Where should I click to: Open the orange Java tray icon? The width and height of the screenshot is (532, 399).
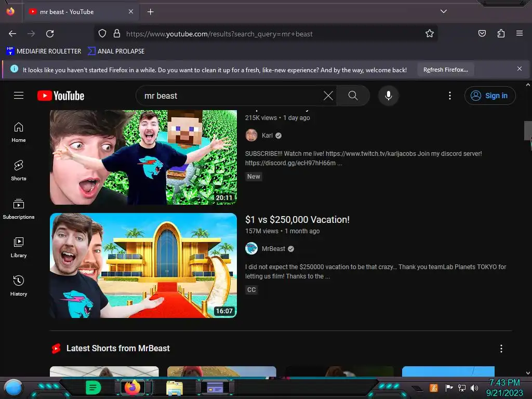pyautogui.click(x=434, y=388)
